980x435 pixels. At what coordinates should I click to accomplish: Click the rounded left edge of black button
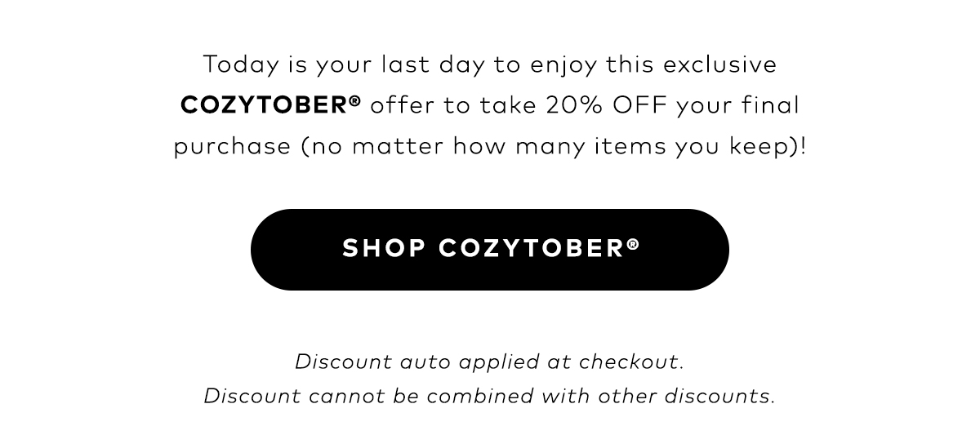click(x=269, y=250)
